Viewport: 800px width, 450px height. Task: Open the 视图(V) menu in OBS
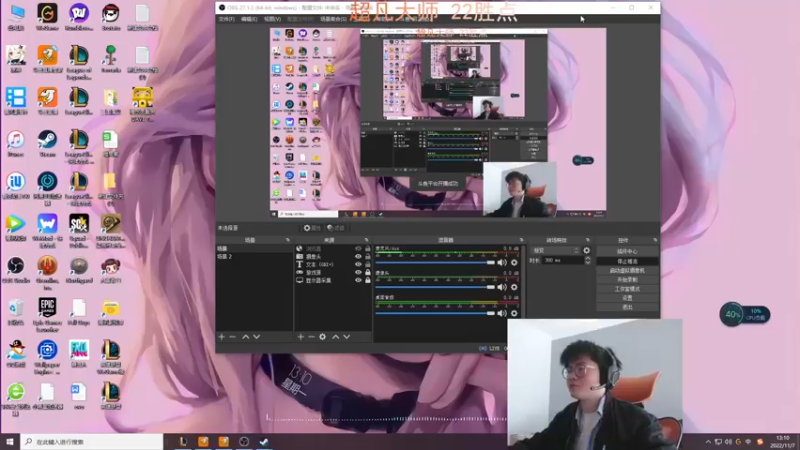coord(272,19)
